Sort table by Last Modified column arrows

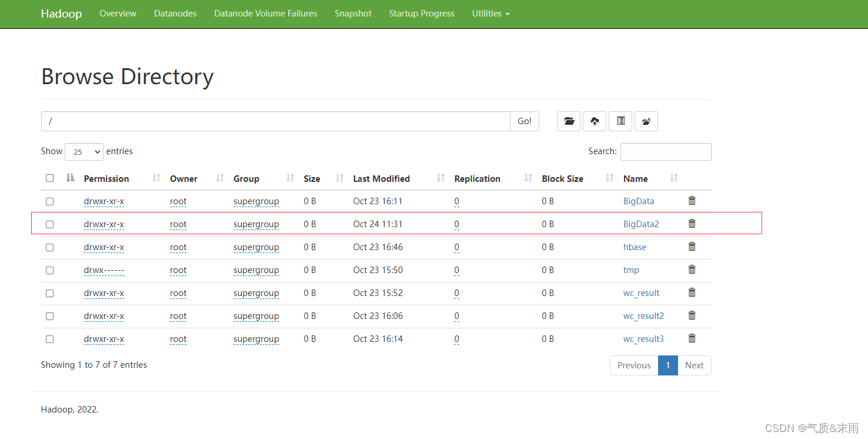click(441, 178)
